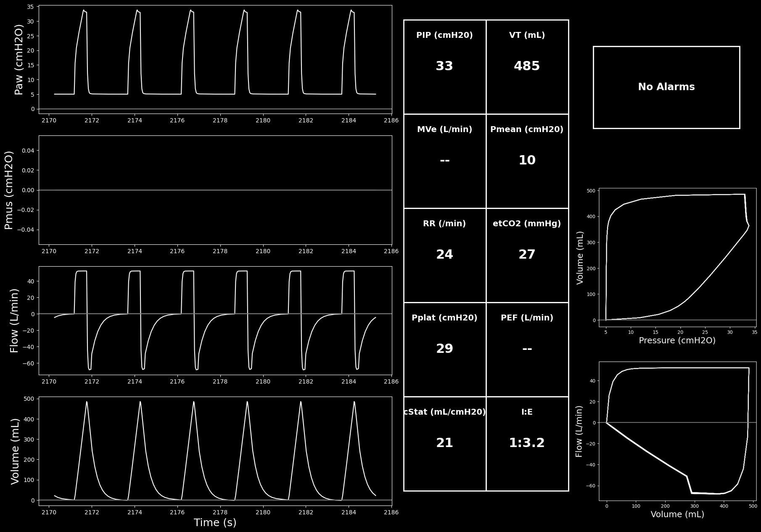Select the PIP (cmH20) label

(444, 35)
